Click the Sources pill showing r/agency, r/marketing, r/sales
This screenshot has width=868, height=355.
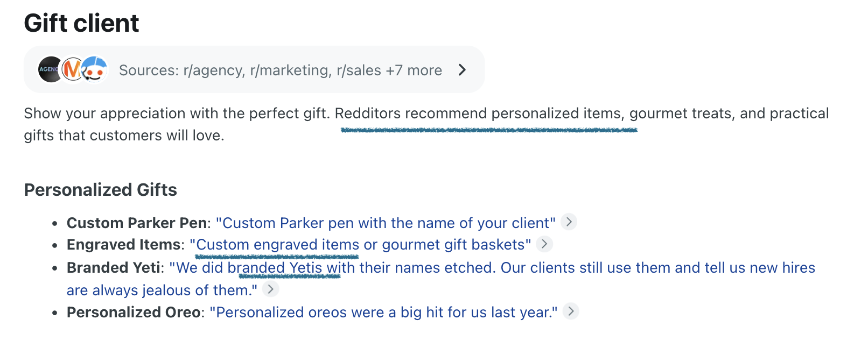[x=253, y=69]
